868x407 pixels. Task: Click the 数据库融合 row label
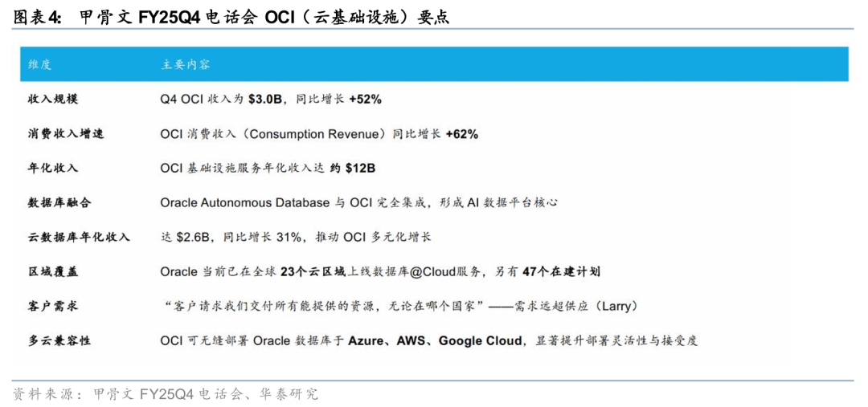(x=59, y=203)
